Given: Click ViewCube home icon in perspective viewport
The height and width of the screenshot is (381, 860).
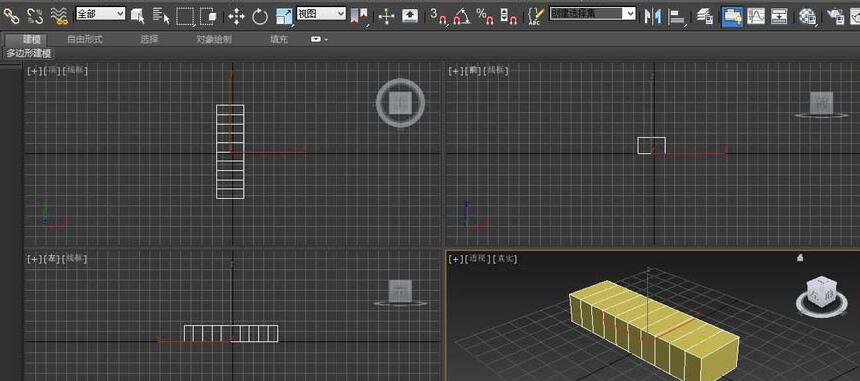Looking at the screenshot, I should click(801, 257).
